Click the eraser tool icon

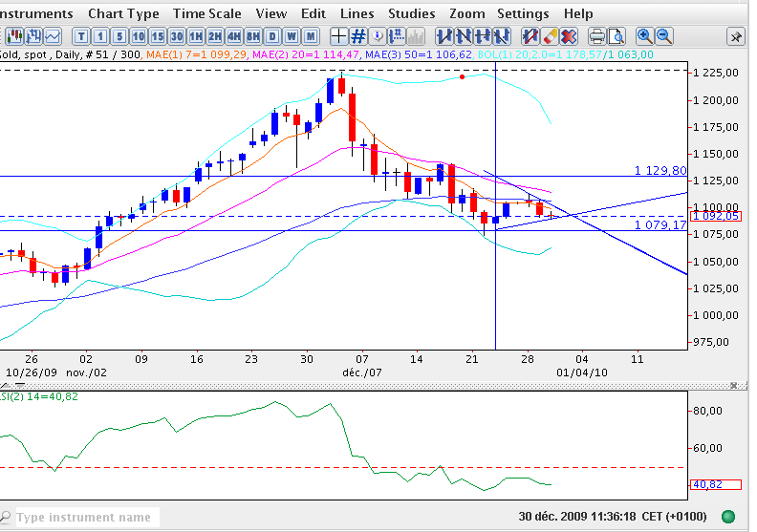click(x=550, y=36)
